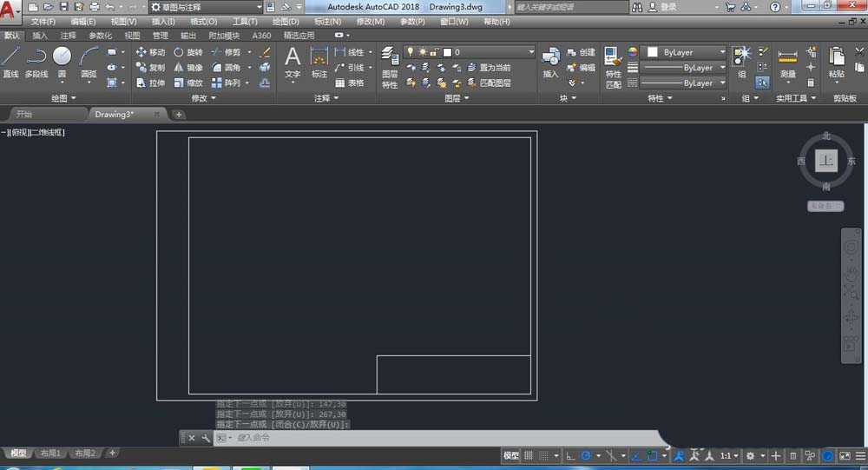
Task: Click the Polyline (多段线) tool
Action: pyautogui.click(x=36, y=61)
